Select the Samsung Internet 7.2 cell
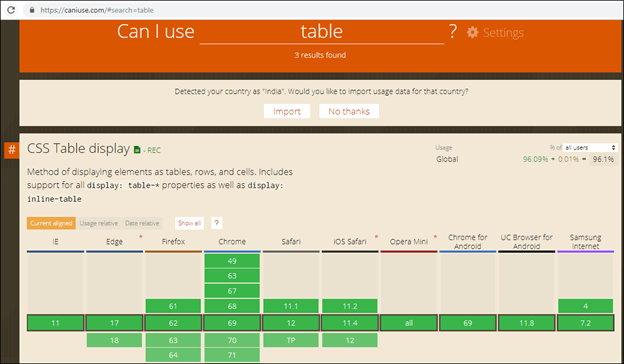 585,323
